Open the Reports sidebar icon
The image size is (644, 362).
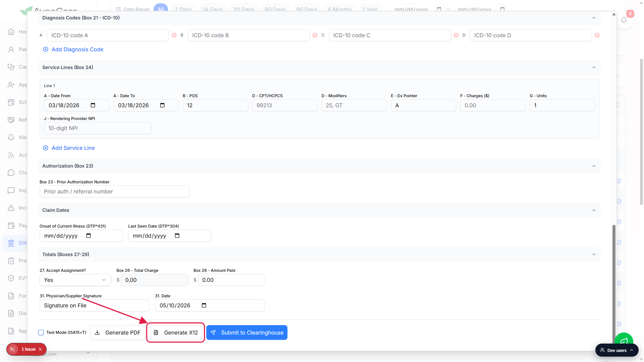coord(11,331)
